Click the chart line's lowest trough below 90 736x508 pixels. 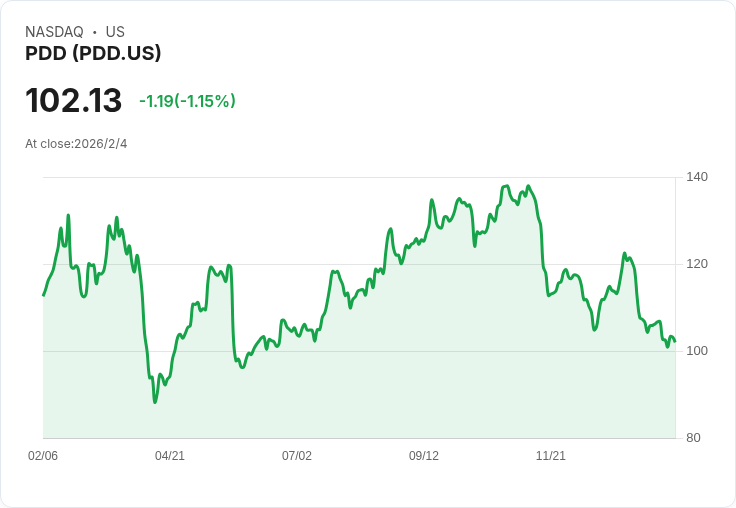tap(155, 401)
